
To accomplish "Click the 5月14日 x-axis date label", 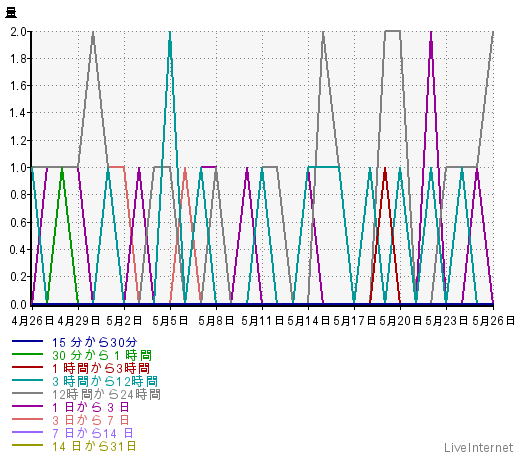I will tap(308, 321).
